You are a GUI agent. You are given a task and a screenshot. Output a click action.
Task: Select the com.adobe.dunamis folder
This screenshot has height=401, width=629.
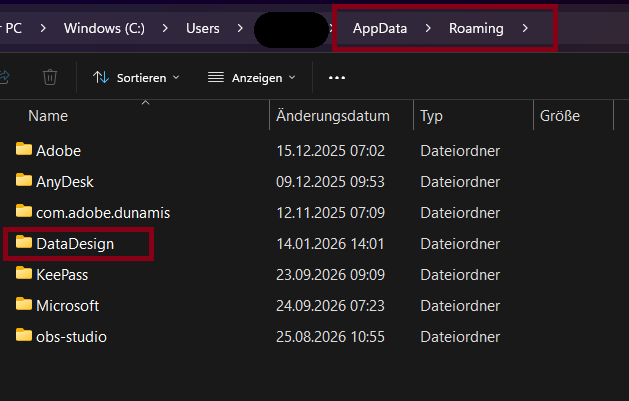[103, 213]
